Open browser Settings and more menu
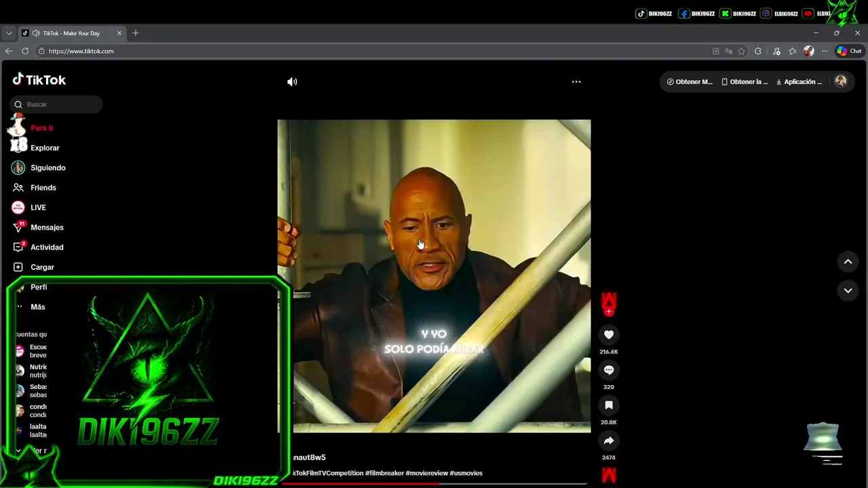This screenshot has height=488, width=868. [x=825, y=51]
